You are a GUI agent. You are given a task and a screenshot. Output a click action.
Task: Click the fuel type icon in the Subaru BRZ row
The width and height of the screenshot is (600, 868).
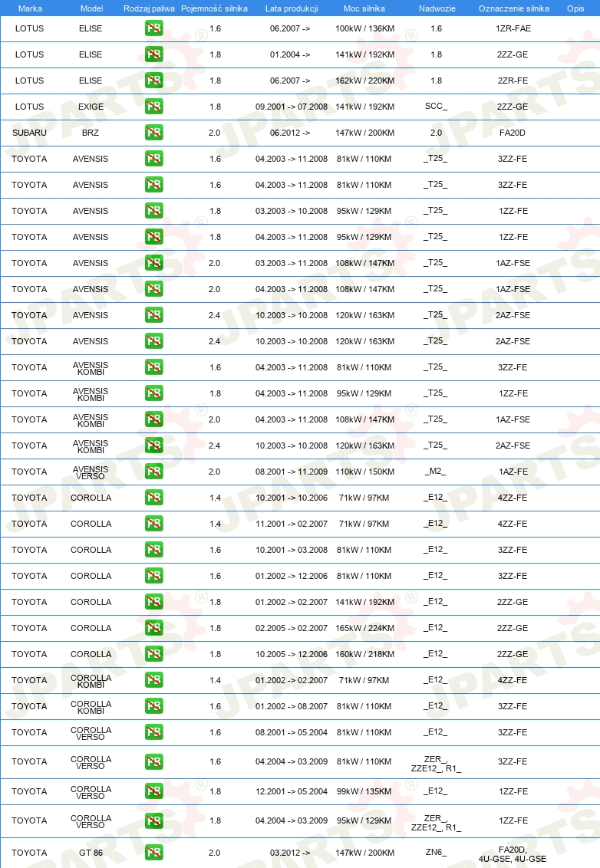point(154,133)
